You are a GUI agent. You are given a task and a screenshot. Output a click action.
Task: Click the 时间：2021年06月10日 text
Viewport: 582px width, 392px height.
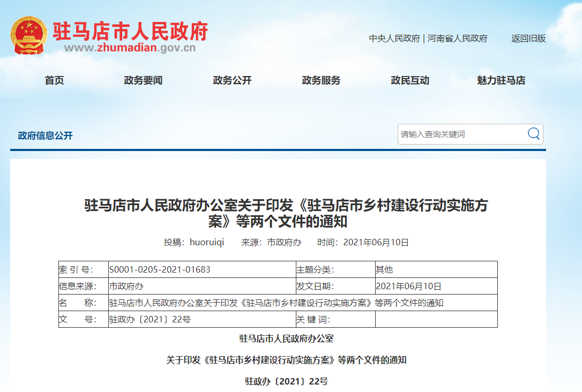click(x=363, y=243)
